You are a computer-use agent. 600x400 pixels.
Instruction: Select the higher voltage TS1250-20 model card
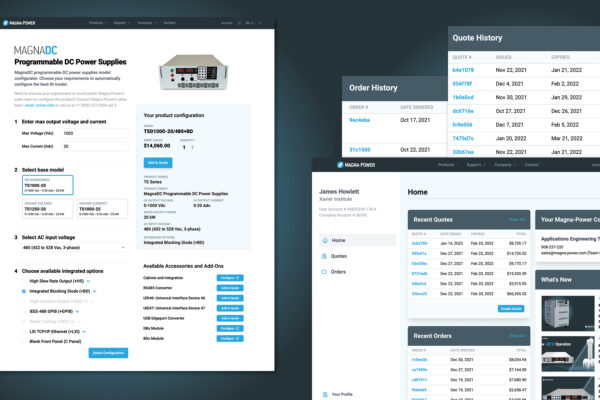47,209
